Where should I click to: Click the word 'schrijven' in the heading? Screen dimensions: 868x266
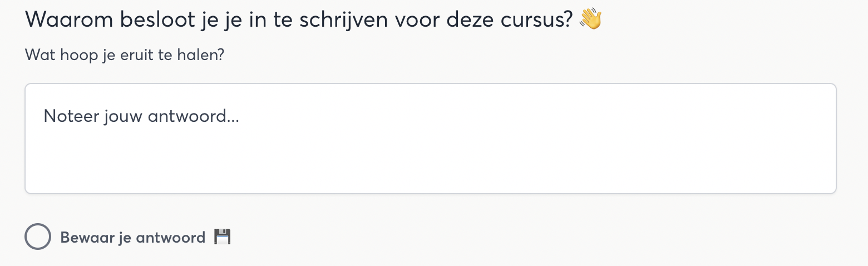coord(343,21)
